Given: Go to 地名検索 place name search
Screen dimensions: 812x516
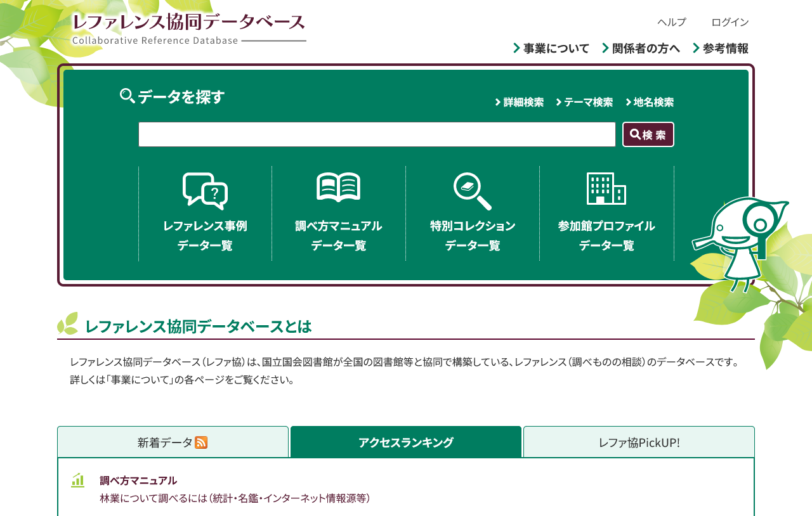Looking at the screenshot, I should 650,102.
